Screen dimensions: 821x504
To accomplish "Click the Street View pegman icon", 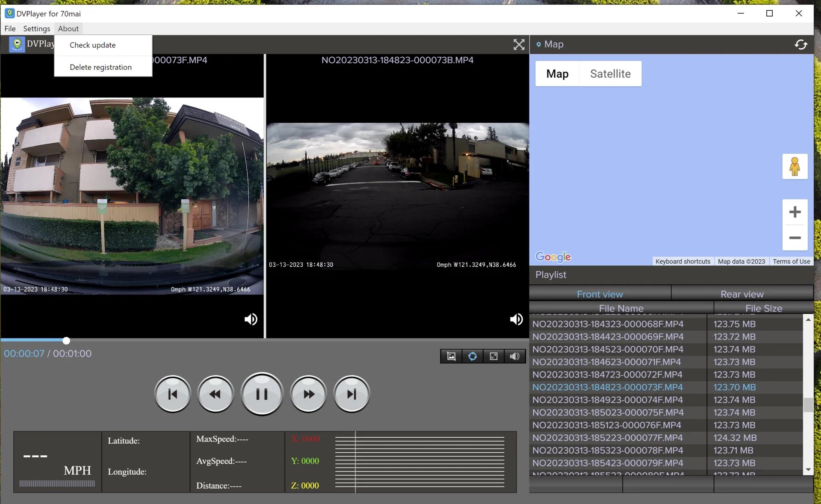I will [x=795, y=166].
